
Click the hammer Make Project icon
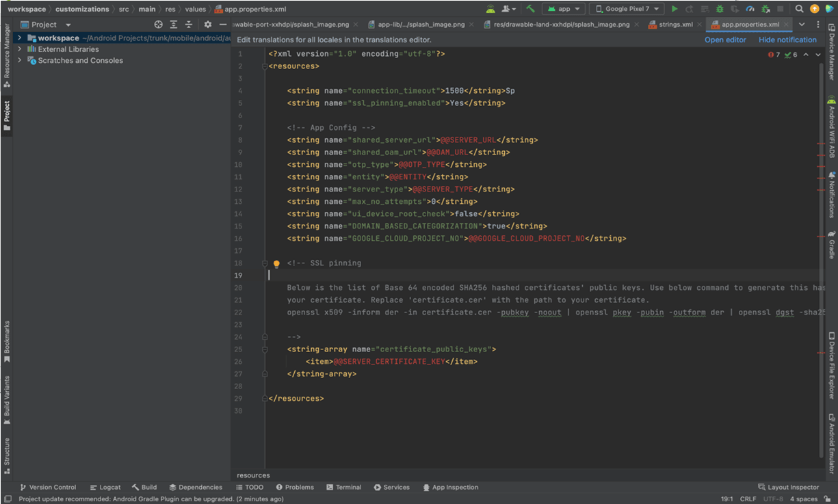(531, 9)
